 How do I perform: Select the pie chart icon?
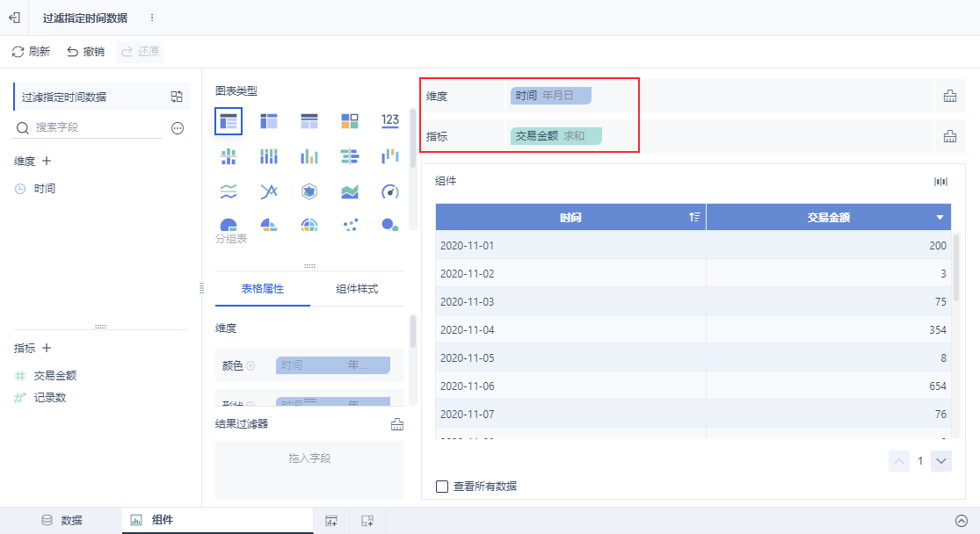tap(229, 225)
